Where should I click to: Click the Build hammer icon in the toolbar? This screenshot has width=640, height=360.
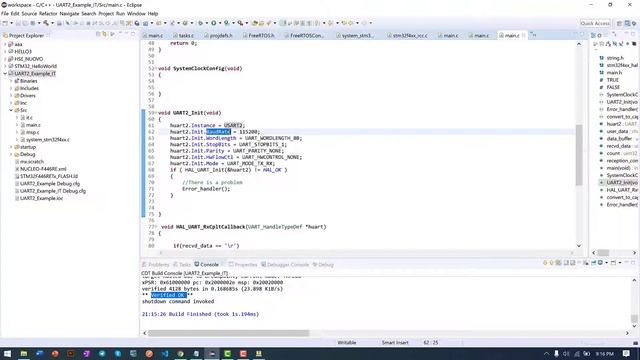[46, 23]
